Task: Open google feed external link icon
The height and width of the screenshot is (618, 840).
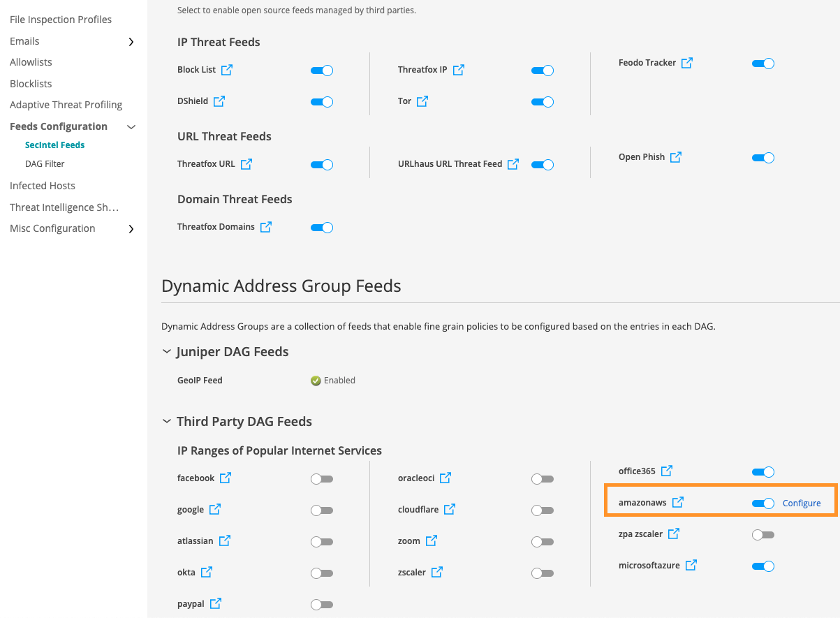Action: point(216,510)
